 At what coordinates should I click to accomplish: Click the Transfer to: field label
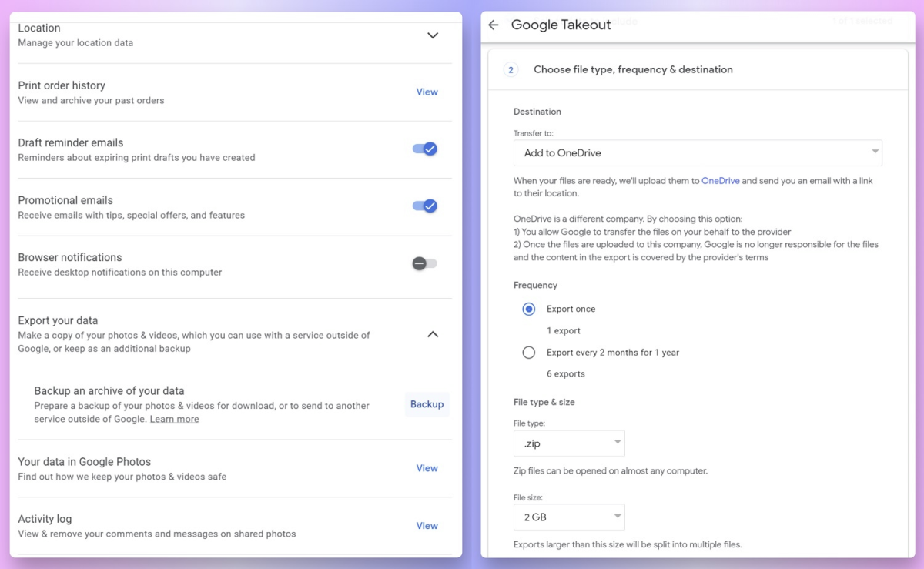tap(534, 133)
